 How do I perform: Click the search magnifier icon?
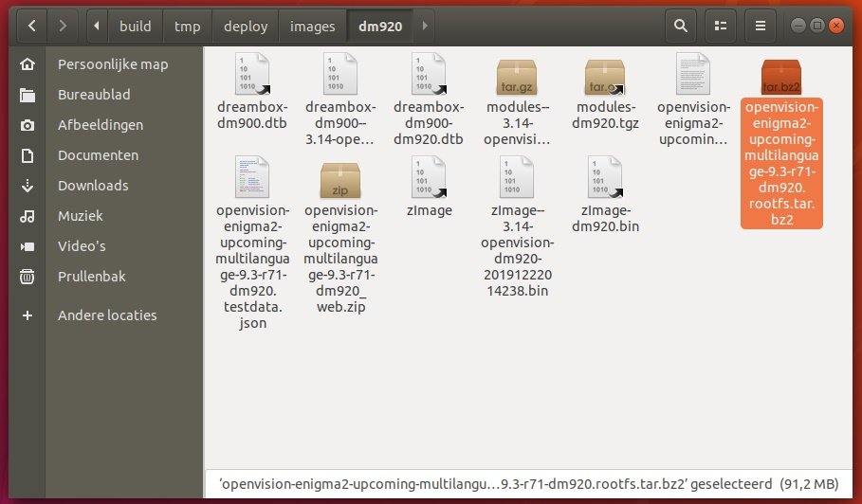pos(681,27)
